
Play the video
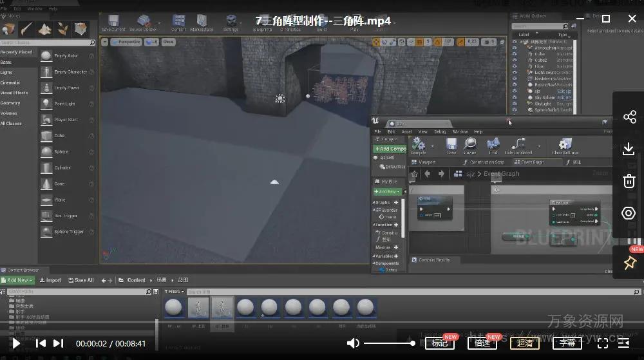(16, 343)
